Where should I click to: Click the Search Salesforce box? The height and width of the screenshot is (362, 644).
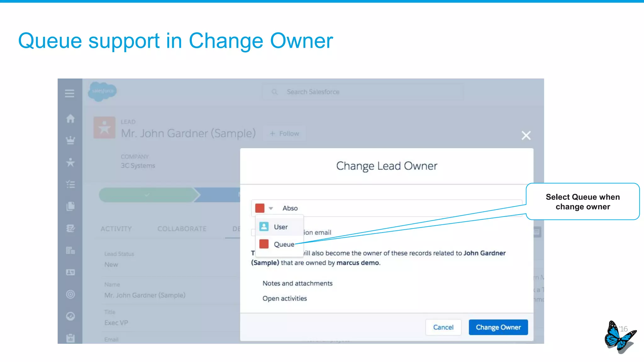[x=363, y=92]
